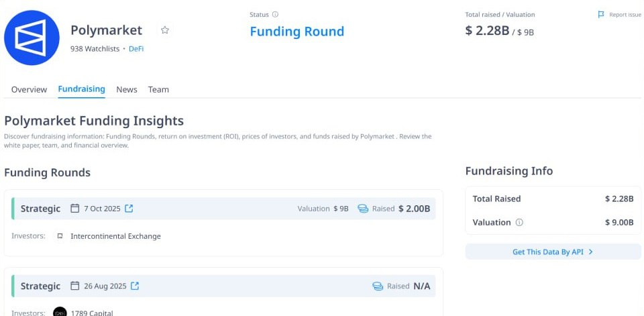644x316 pixels.
Task: Click calendar icon beside 7 Oct 2025
Action: pos(75,209)
